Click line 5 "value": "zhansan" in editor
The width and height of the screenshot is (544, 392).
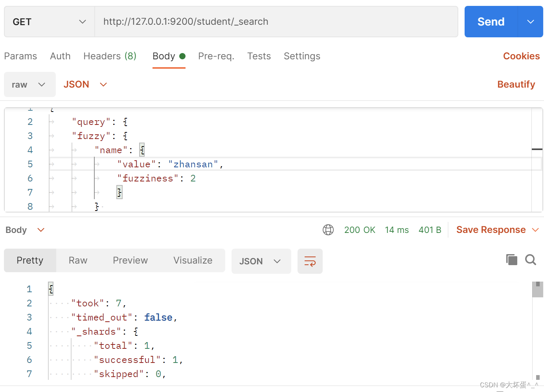[x=171, y=164]
